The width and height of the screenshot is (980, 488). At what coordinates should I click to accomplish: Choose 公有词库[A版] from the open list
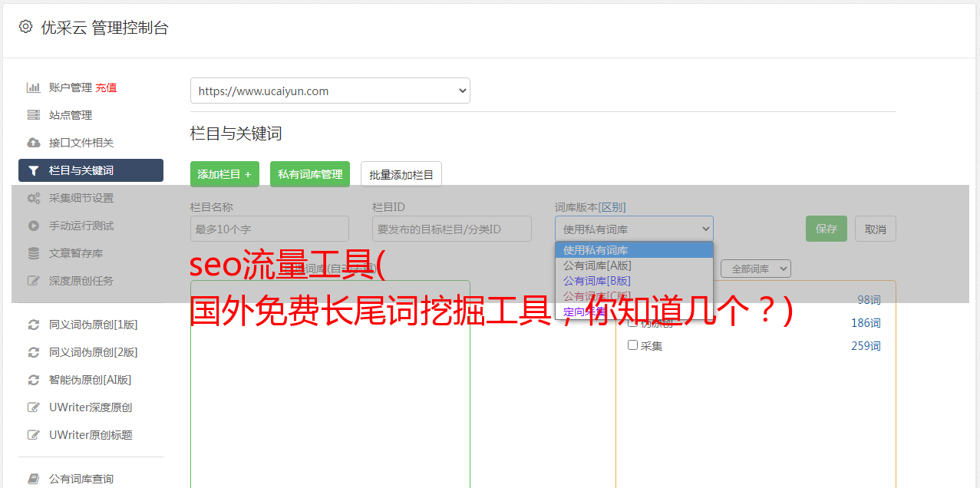pyautogui.click(x=634, y=265)
